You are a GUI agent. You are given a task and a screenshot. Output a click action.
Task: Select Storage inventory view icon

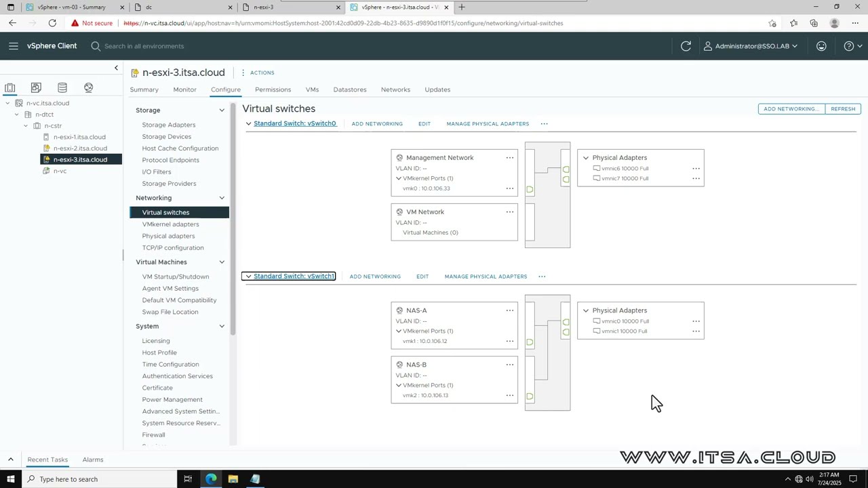[x=62, y=87]
